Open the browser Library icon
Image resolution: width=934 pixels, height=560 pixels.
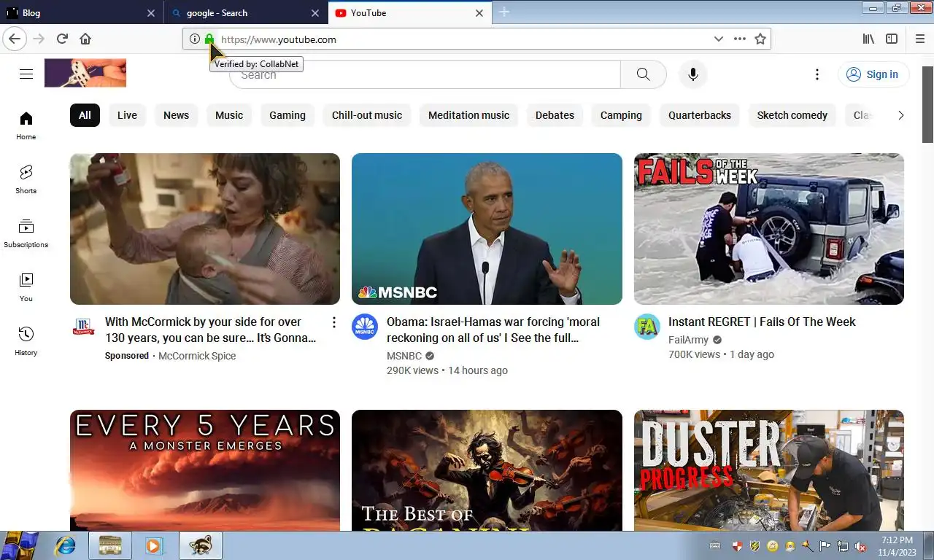[x=868, y=39]
